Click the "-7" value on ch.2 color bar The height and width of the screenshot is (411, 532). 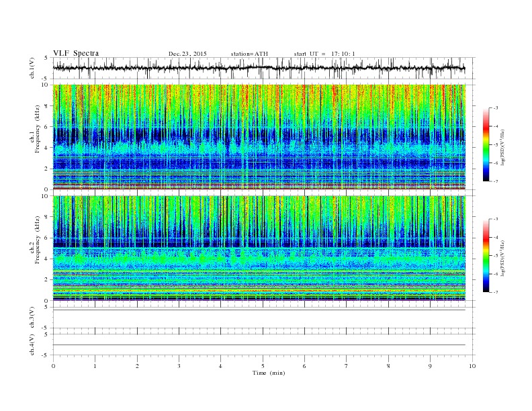pos(496,292)
